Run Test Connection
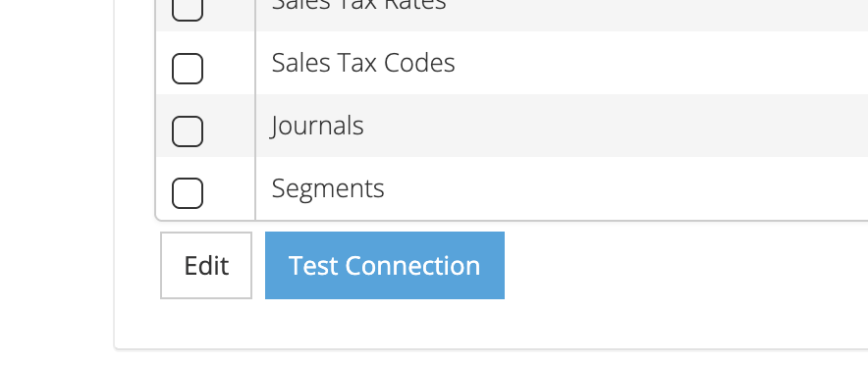 point(385,266)
